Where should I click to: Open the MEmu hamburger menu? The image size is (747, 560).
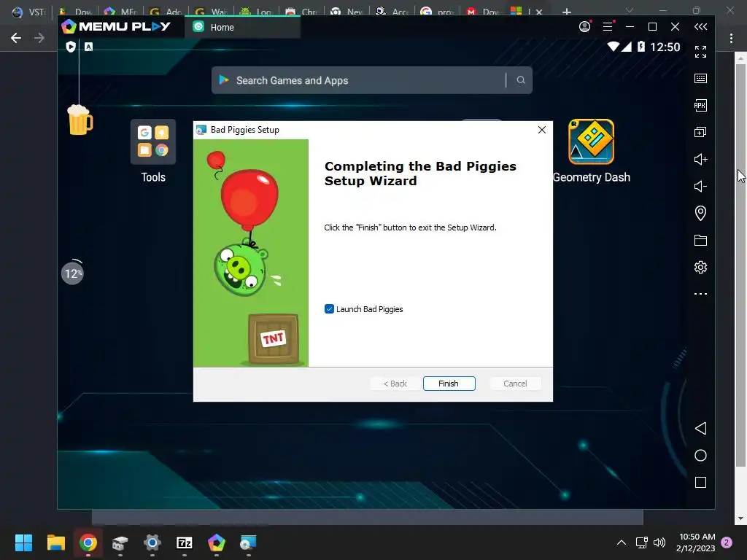click(x=608, y=27)
